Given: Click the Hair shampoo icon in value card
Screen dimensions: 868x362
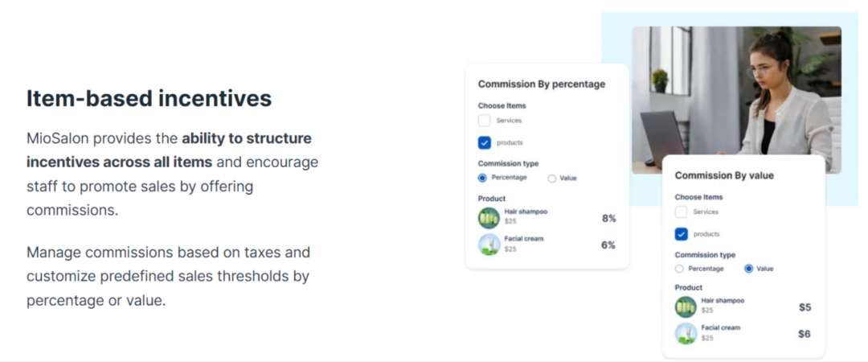Looking at the screenshot, I should pos(686,306).
